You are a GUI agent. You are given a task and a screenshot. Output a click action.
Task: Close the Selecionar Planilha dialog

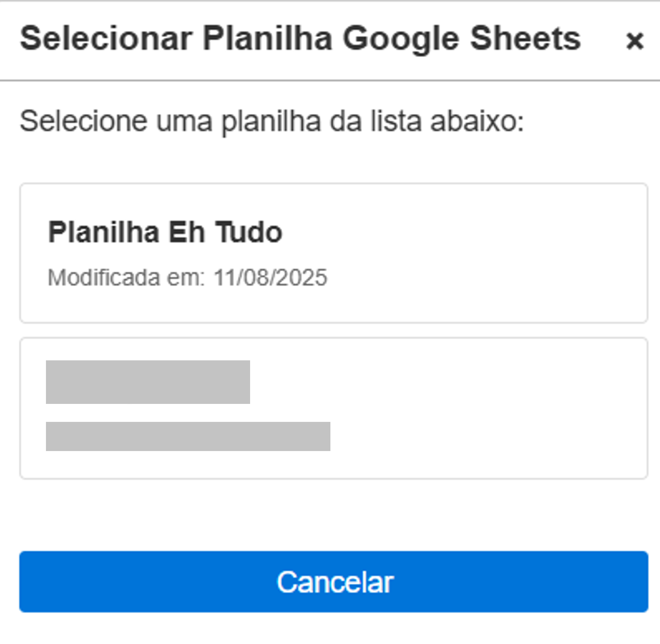point(634,41)
